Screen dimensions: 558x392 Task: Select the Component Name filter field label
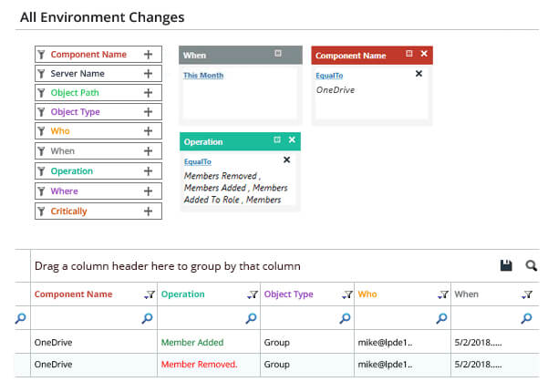tap(88, 55)
